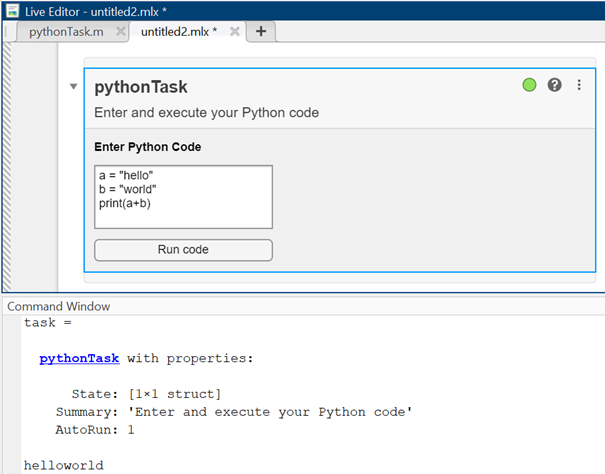Click the a = "hello" code line
605x474 pixels.
click(126, 176)
